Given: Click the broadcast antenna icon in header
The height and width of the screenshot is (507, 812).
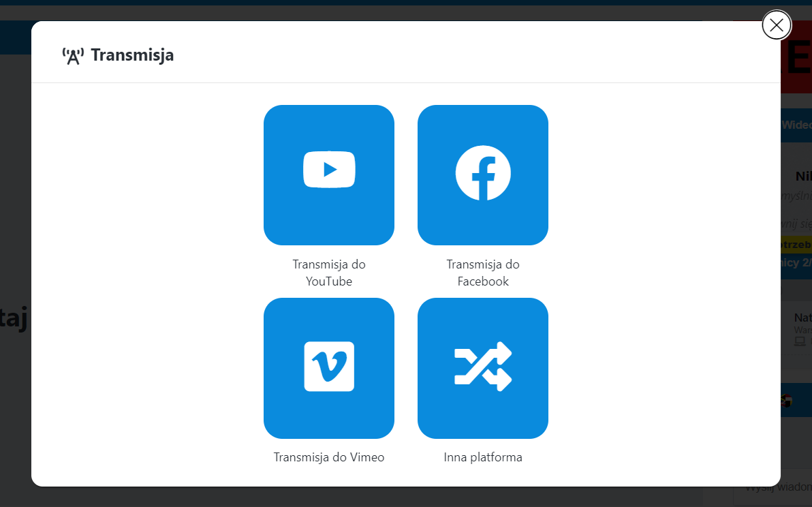Looking at the screenshot, I should 72,56.
